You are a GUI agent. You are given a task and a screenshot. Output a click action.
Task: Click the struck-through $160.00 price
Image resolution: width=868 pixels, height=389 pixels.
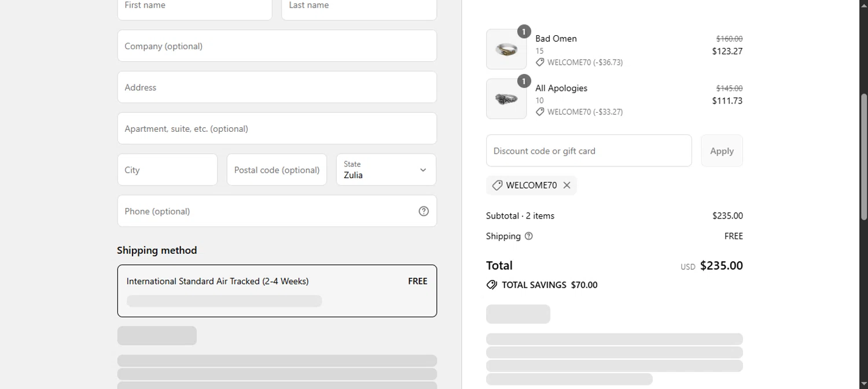click(729, 39)
